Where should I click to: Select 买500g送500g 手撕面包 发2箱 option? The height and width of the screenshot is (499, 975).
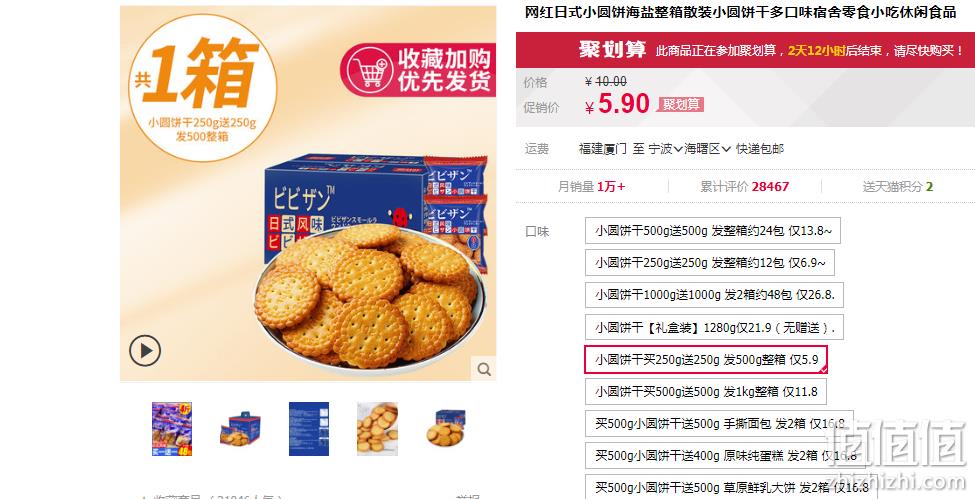click(719, 424)
